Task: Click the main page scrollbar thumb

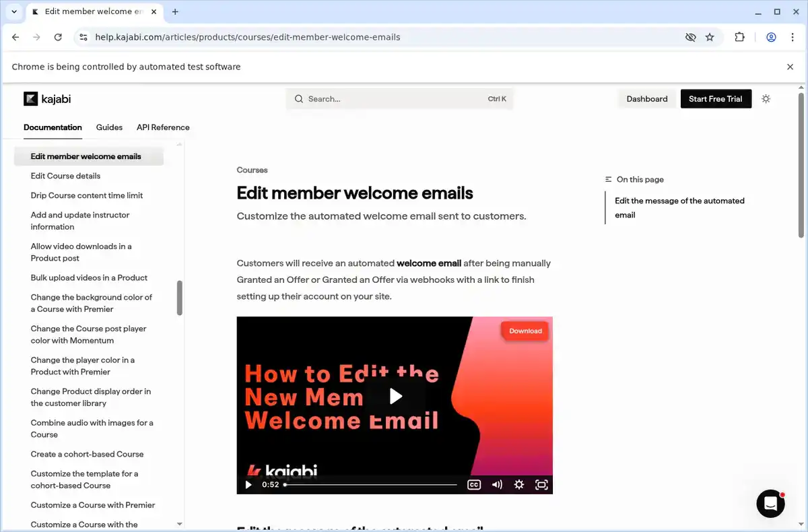Action: click(801, 165)
